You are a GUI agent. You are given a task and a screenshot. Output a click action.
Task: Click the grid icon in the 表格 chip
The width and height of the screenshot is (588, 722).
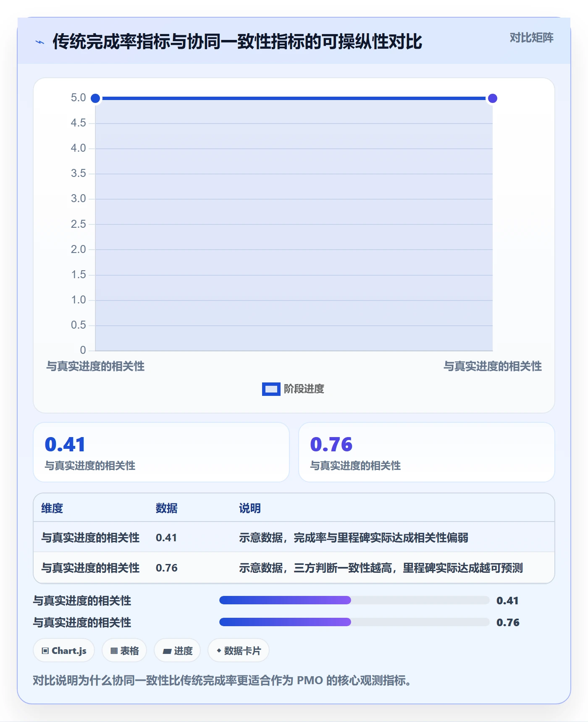coord(114,651)
